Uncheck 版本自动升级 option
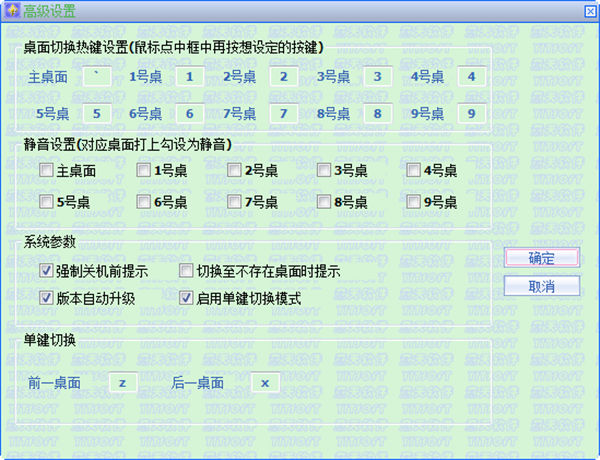Image resolution: width=600 pixels, height=460 pixels. pyautogui.click(x=46, y=298)
